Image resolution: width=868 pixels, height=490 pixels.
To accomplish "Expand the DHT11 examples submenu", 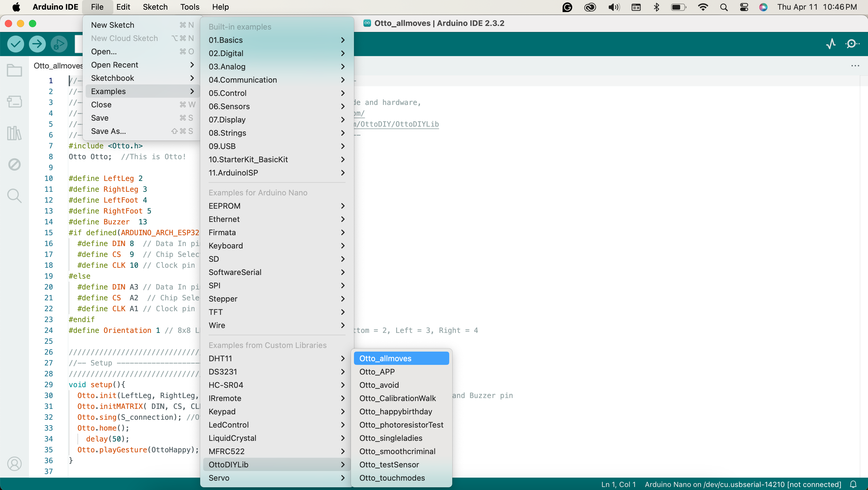I will pyautogui.click(x=277, y=359).
